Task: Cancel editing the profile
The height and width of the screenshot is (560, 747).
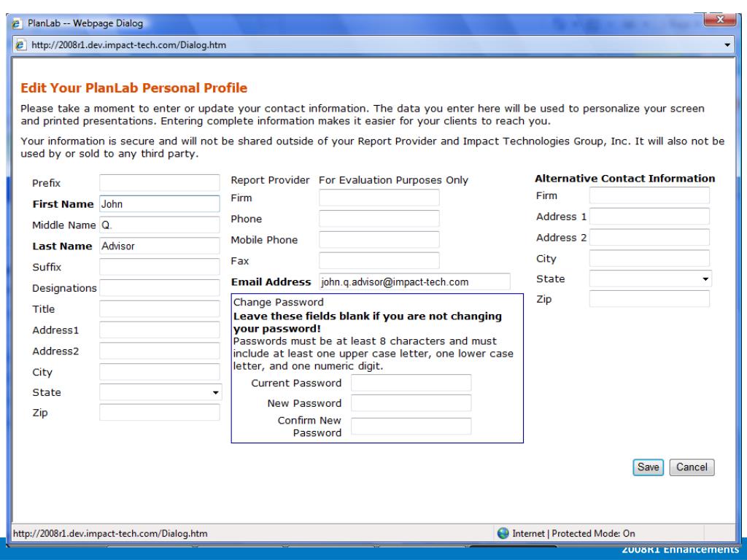Action: tap(692, 467)
